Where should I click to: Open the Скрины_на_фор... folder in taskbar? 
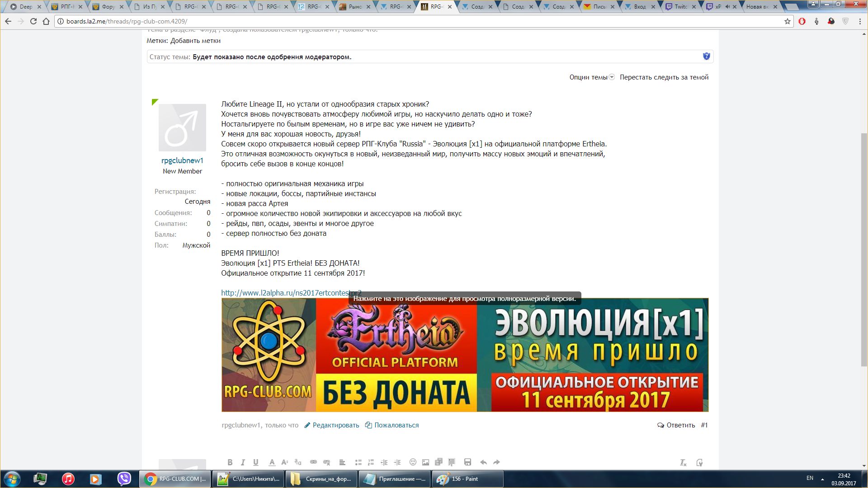[x=321, y=479]
